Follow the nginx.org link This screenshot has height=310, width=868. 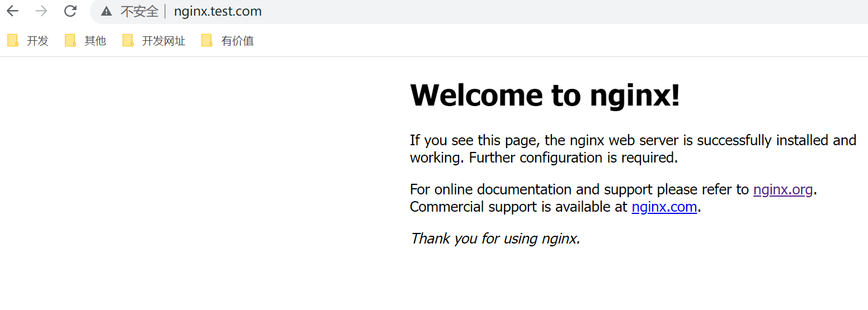coord(782,189)
